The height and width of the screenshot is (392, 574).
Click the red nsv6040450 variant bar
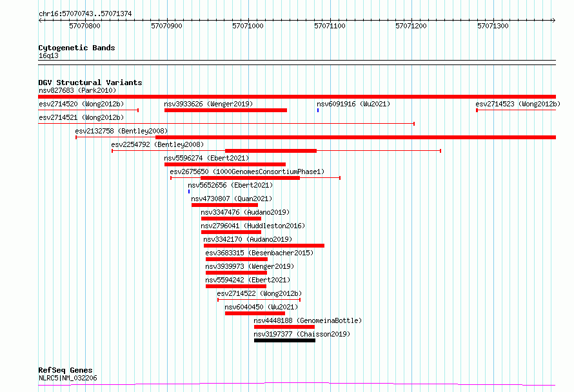point(255,313)
